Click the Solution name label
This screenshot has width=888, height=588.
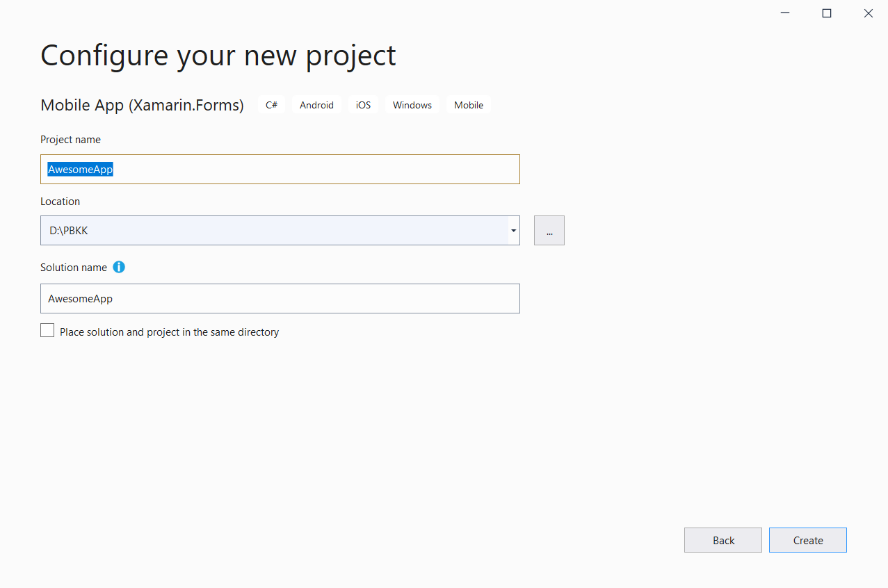point(74,268)
